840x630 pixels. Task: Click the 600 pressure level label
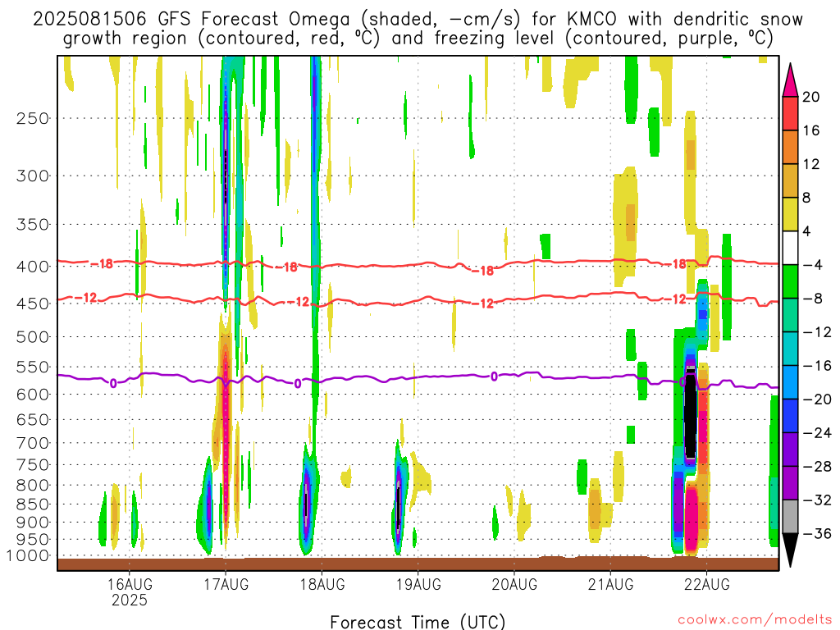click(x=33, y=395)
